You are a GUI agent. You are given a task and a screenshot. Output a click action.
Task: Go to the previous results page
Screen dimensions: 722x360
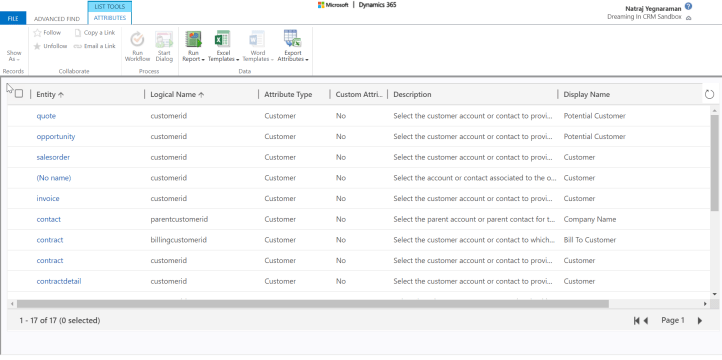[646, 320]
